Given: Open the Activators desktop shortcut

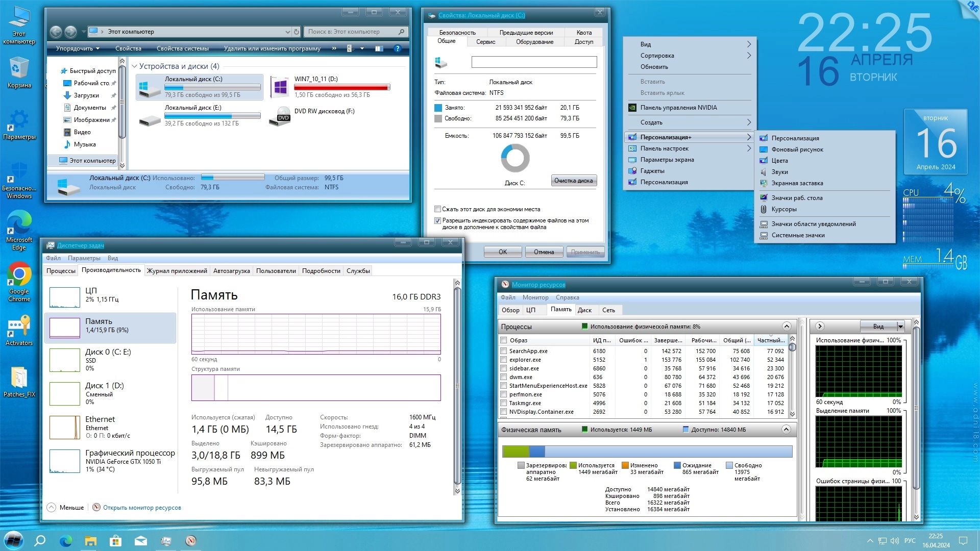Looking at the screenshot, I should click(19, 329).
